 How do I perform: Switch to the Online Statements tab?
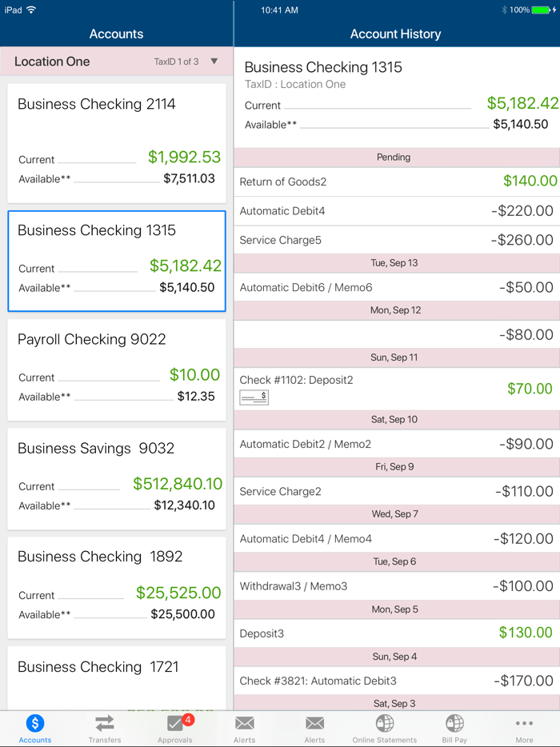click(x=384, y=728)
